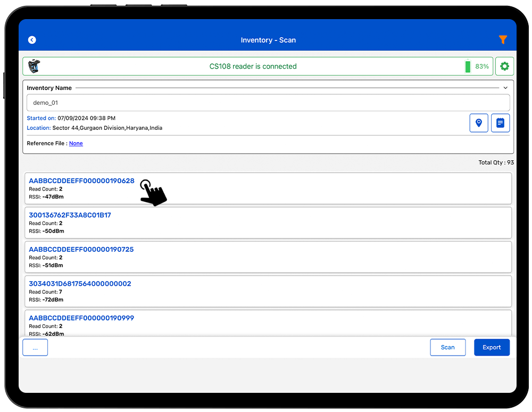
Task: Open the more options ellipsis button
Action: click(35, 348)
